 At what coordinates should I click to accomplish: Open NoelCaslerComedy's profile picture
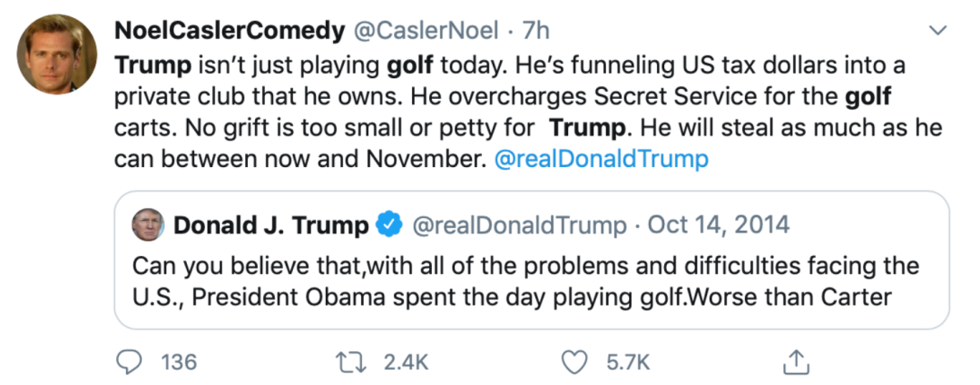pos(57,54)
